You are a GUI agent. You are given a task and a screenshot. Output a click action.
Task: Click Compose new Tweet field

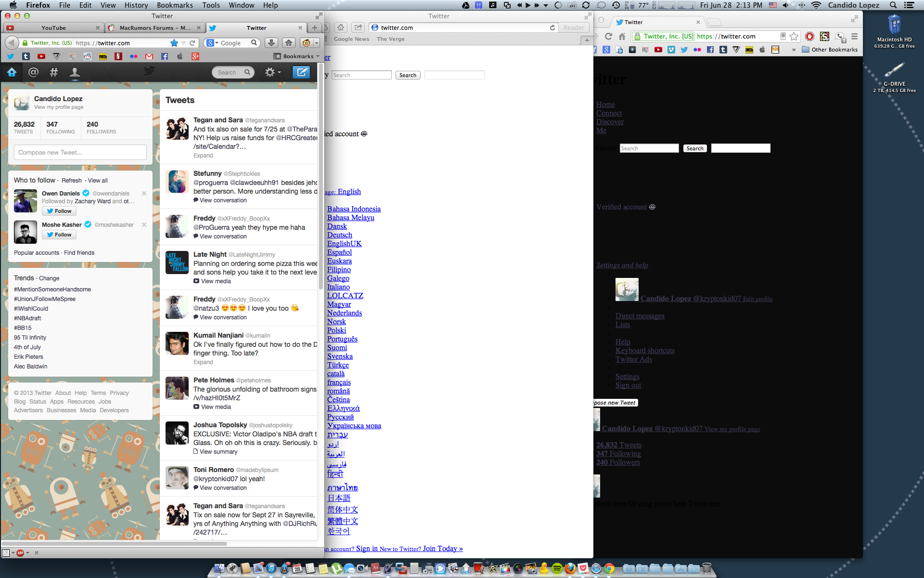80,152
